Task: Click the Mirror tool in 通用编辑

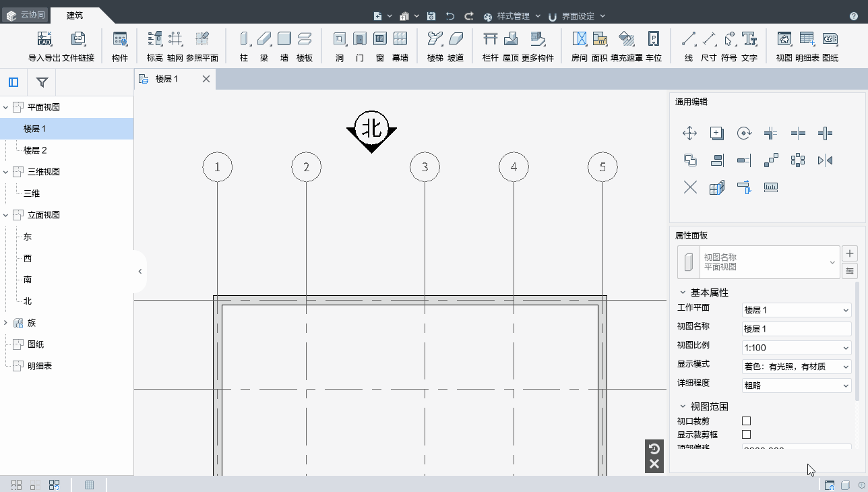Action: [825, 160]
